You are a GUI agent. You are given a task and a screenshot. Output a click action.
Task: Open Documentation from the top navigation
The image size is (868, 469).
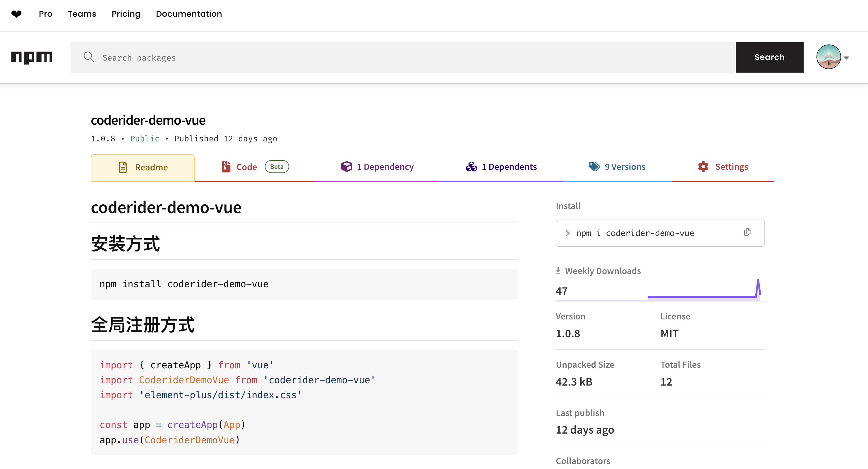coord(189,14)
